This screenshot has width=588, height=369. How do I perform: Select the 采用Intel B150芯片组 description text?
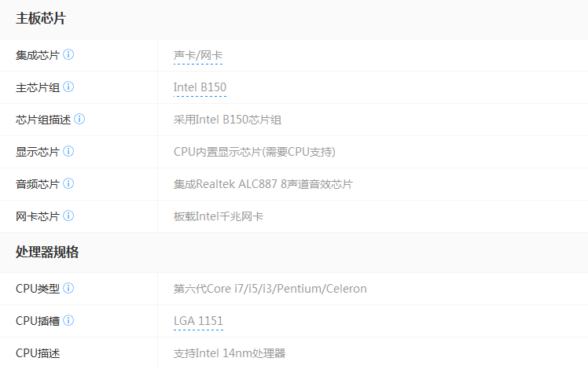click(x=227, y=120)
